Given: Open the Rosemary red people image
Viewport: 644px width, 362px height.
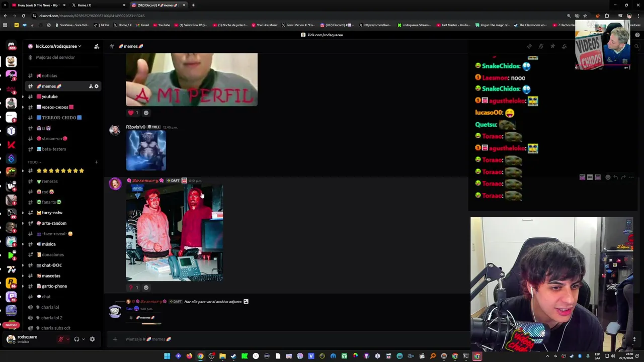Looking at the screenshot, I should tap(174, 233).
